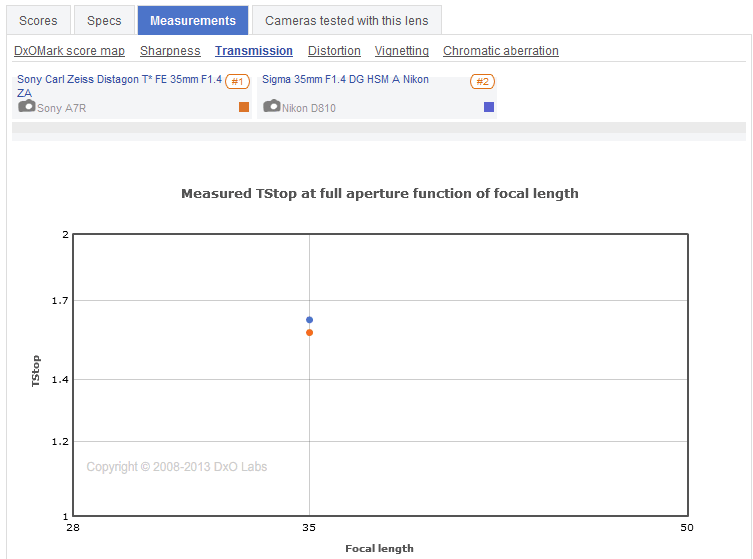Show Sharpness measurements

pyautogui.click(x=170, y=51)
